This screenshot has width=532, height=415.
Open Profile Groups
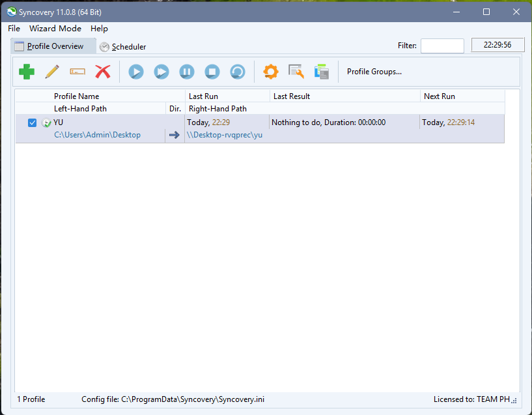pos(374,72)
